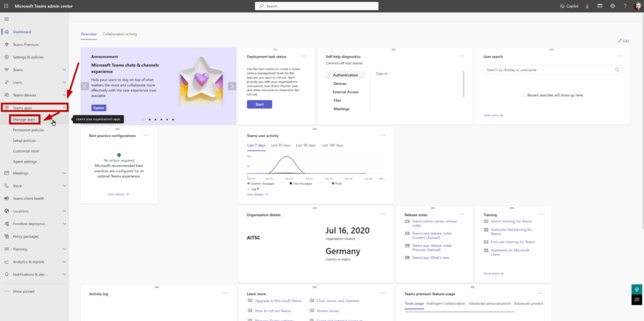Screen dimensions: 644x321
Task: Click the magnifier icon in User search
Action: point(617,70)
